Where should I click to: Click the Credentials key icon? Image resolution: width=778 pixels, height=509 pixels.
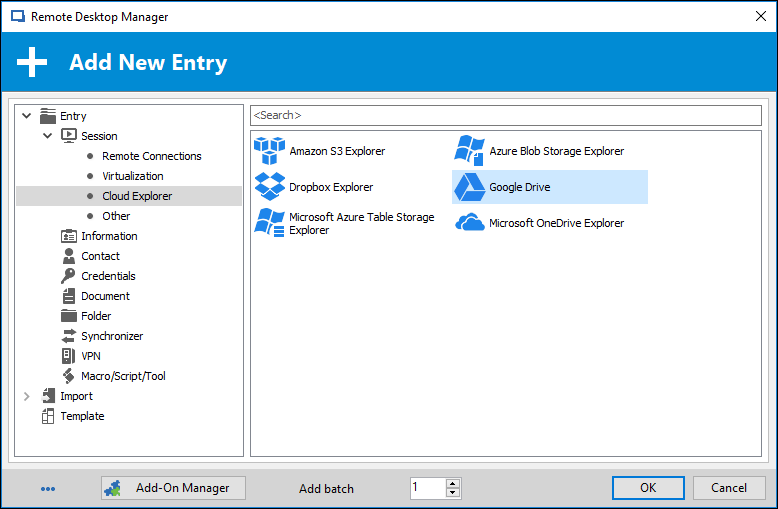tap(69, 276)
